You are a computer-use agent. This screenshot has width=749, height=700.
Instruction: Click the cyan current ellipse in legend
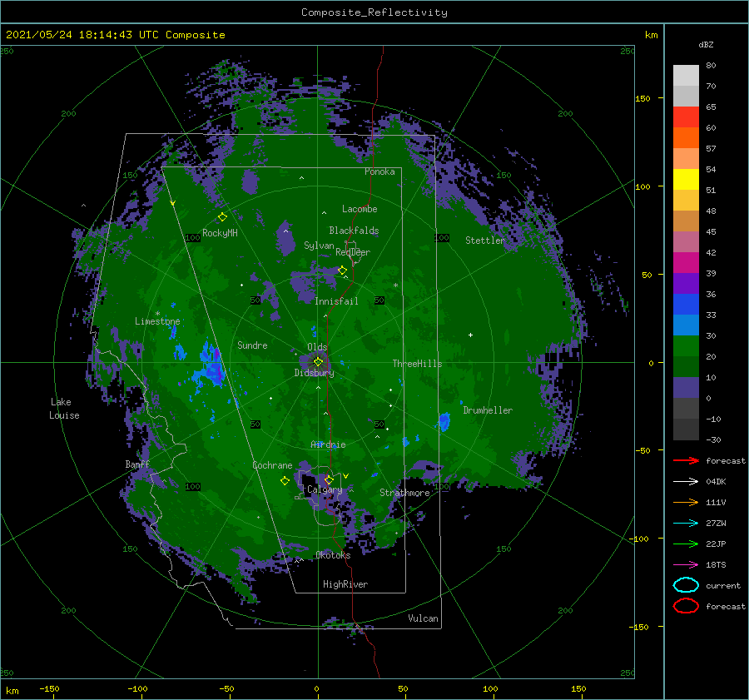coord(686,585)
